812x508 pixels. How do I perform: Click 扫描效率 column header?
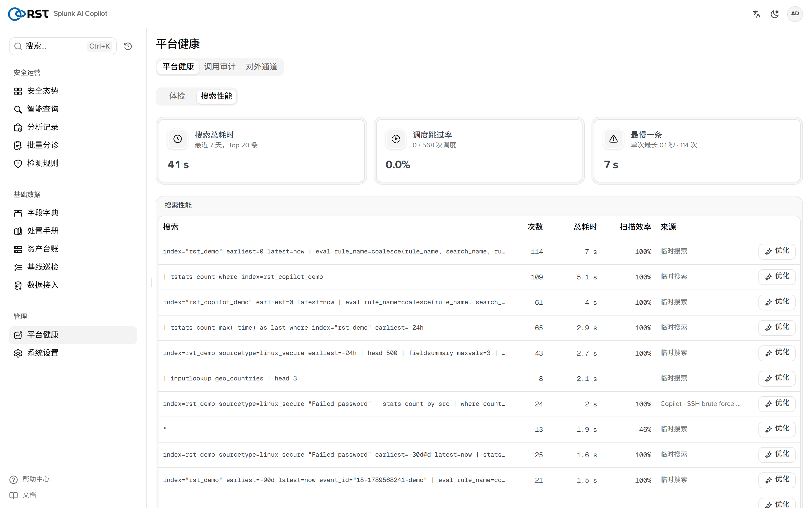(x=635, y=227)
